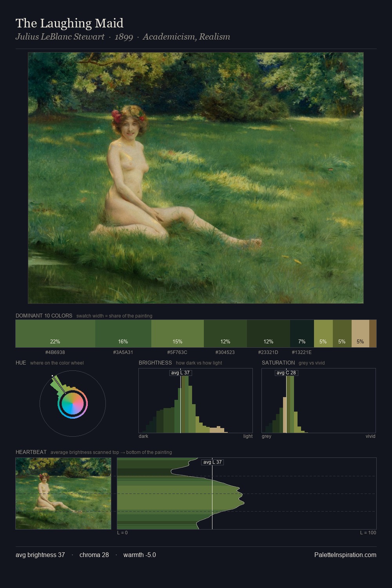Click the 'avg brightness 37' footer text

40,555
